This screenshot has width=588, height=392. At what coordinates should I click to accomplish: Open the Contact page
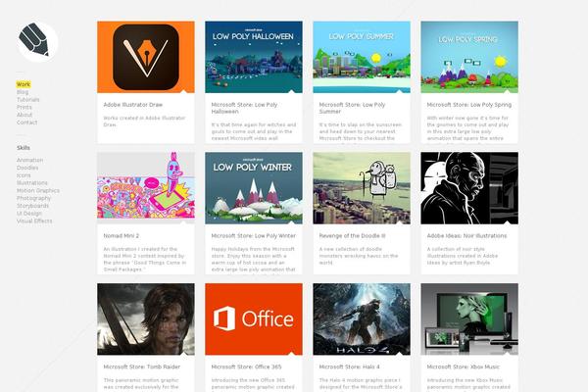point(27,122)
